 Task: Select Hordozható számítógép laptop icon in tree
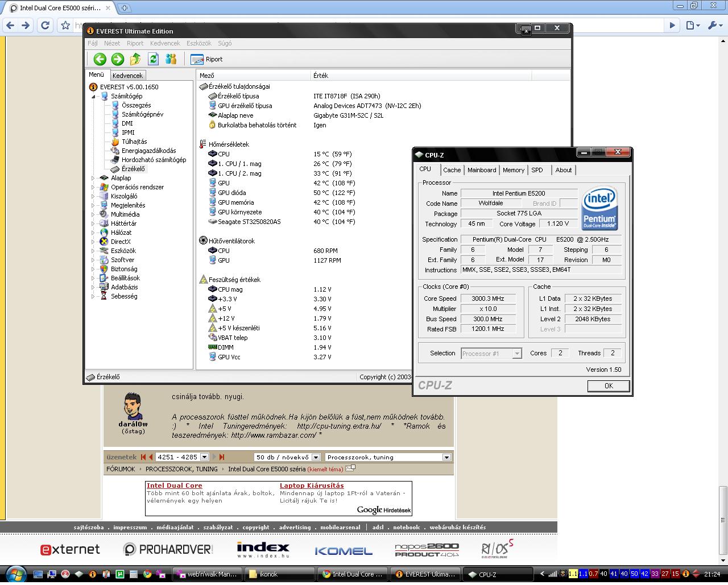[115, 160]
